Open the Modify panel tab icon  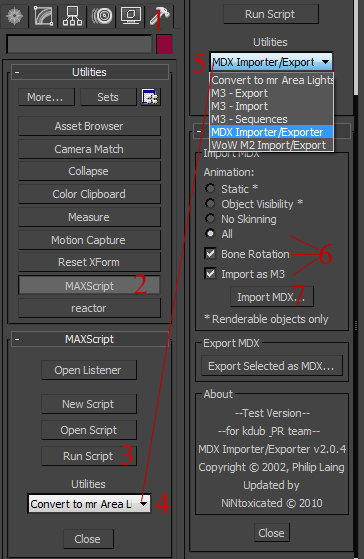tap(43, 16)
